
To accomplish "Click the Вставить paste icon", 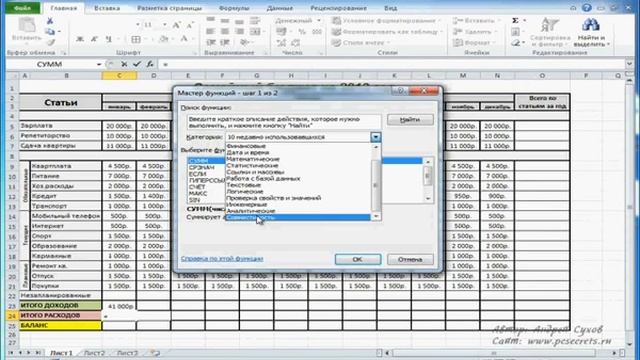I will 27,29.
